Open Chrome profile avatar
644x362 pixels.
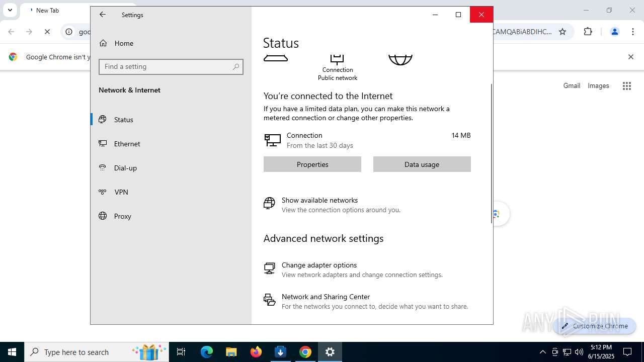(x=614, y=32)
